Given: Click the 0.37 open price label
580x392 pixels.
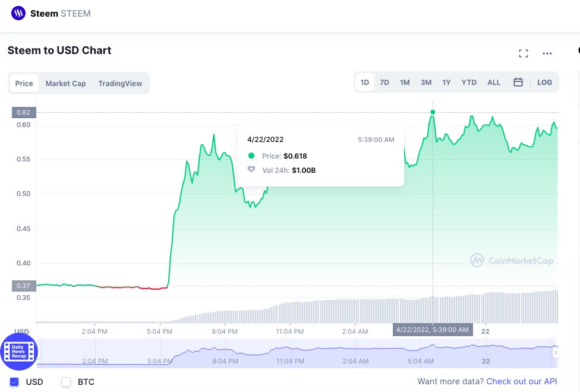Looking at the screenshot, I should pyautogui.click(x=24, y=286).
